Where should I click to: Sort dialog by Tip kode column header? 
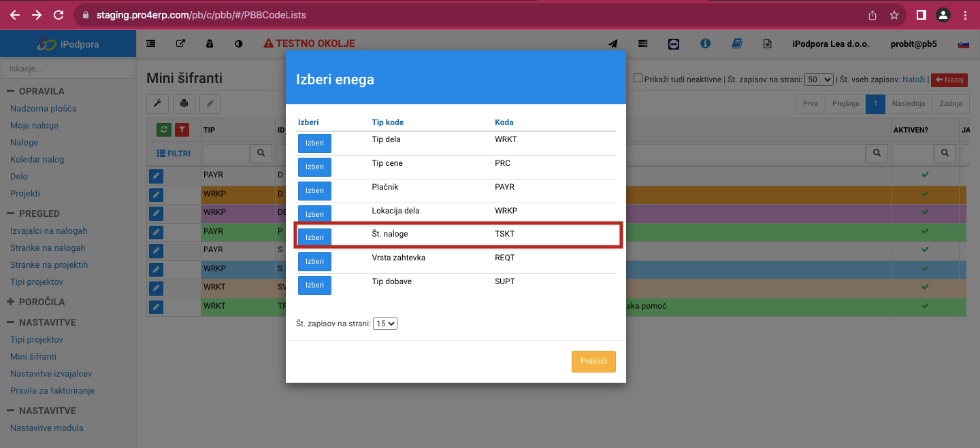[x=388, y=122]
